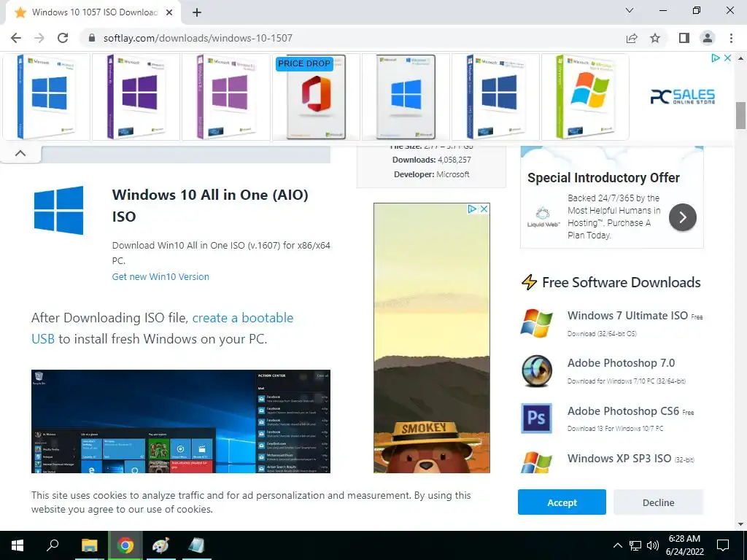Click the browser forward arrow
The width and height of the screenshot is (747, 560).
pyautogui.click(x=39, y=38)
